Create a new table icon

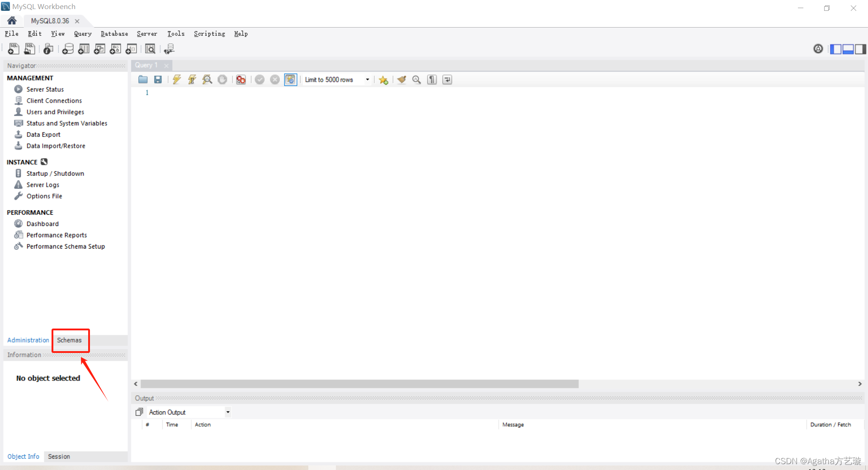[x=84, y=49]
